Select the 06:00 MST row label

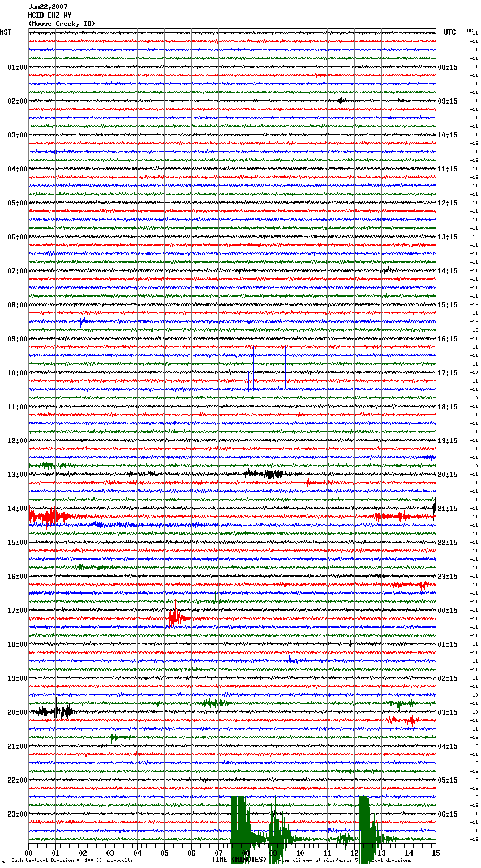[18, 237]
